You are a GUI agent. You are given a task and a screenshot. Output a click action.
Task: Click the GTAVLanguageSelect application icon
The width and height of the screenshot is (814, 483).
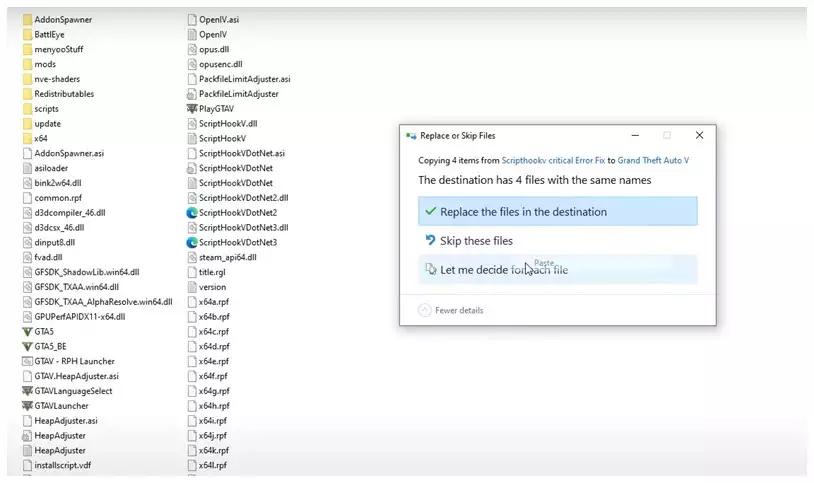pos(28,391)
